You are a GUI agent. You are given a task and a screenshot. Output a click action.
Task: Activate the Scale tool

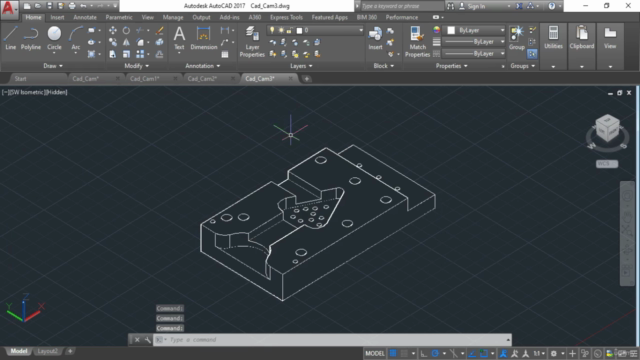click(127, 54)
